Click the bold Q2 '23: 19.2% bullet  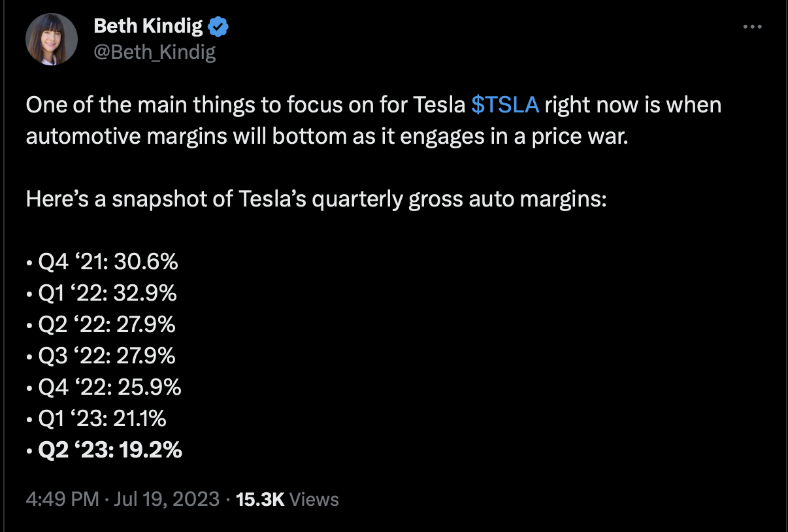(x=104, y=450)
